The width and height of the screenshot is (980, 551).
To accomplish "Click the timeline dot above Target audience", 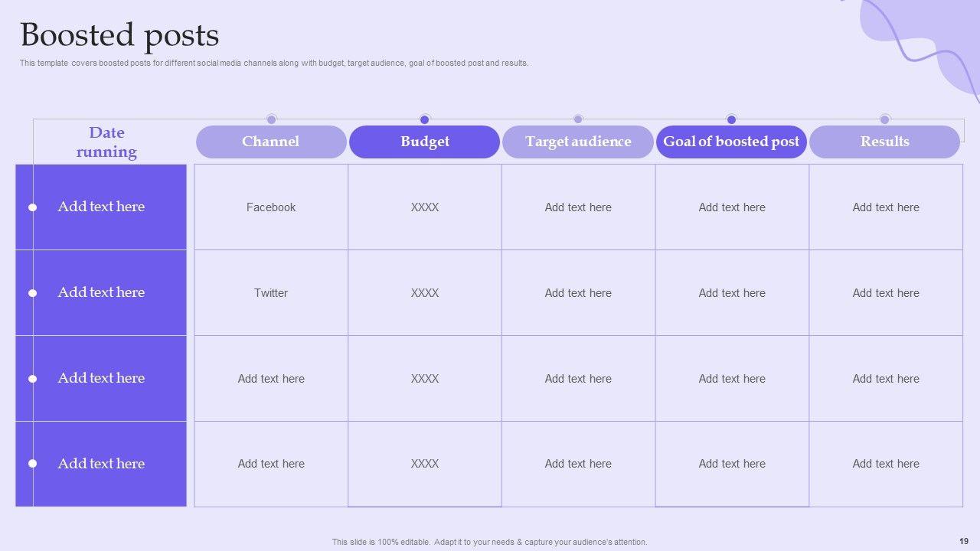I will point(578,119).
